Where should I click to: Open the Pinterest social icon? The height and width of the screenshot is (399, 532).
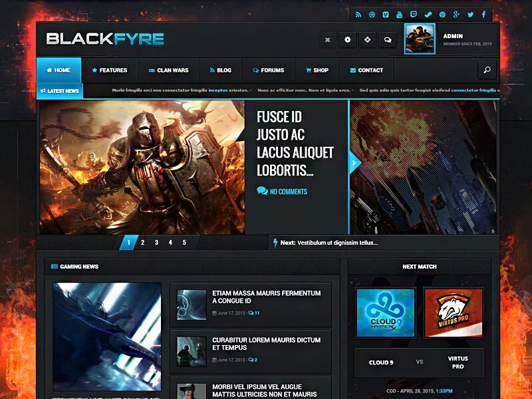[x=442, y=15]
